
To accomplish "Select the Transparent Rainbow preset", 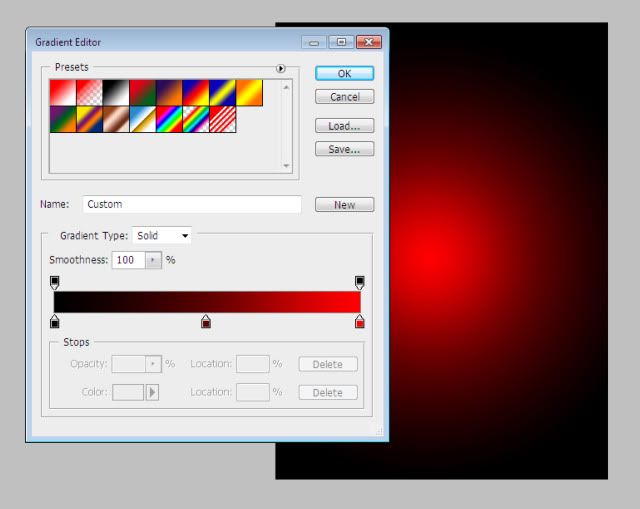I will tap(196, 119).
